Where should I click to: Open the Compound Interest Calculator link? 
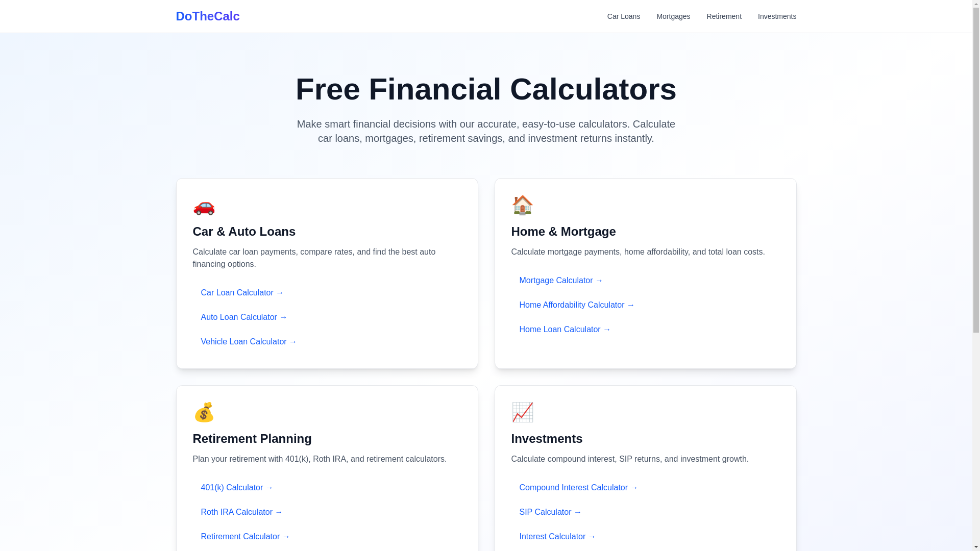click(578, 488)
